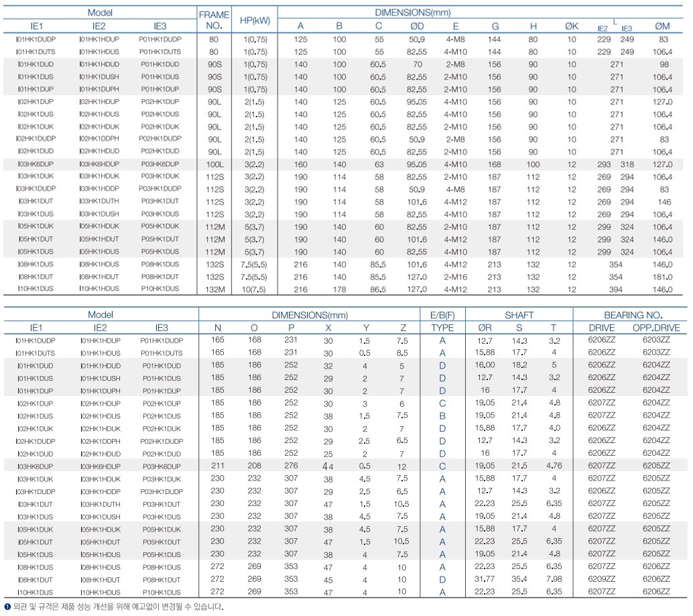Select P10HK1DUS in the table with FRAME NO.
Viewport: 693px width, 616px height.
click(x=160, y=288)
